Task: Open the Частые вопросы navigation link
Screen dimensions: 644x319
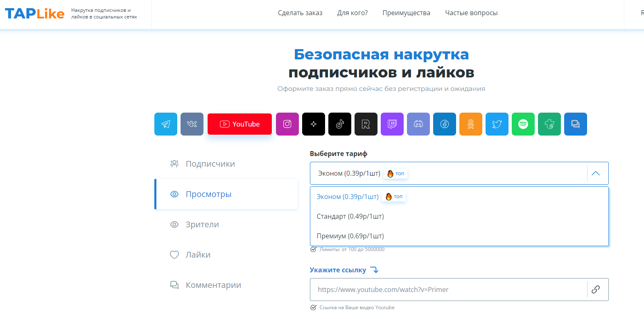Action: pyautogui.click(x=472, y=13)
